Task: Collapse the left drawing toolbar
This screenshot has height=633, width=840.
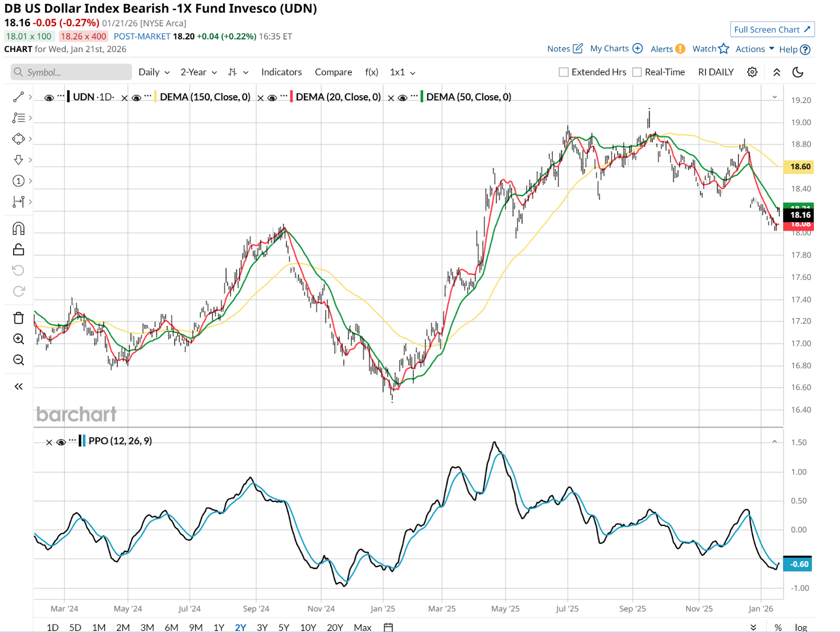Action: click(18, 387)
